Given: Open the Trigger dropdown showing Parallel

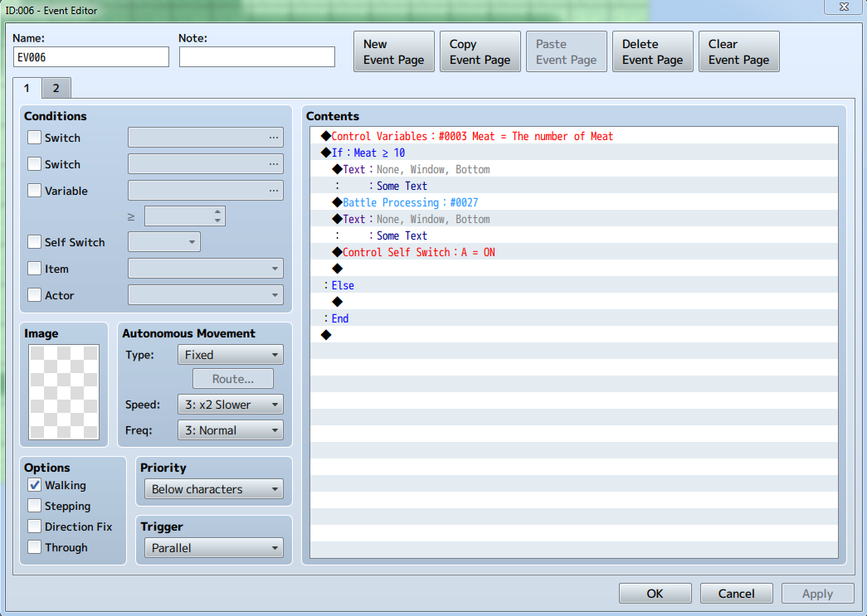Looking at the screenshot, I should (214, 548).
